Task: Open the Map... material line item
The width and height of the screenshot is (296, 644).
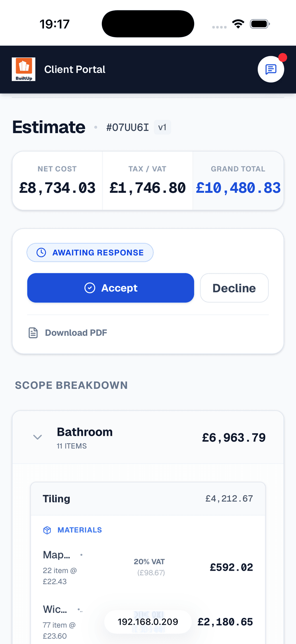Action: [56, 555]
